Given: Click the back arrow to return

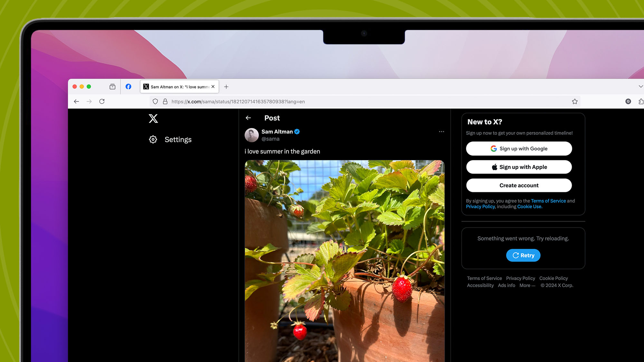Looking at the screenshot, I should click(249, 118).
